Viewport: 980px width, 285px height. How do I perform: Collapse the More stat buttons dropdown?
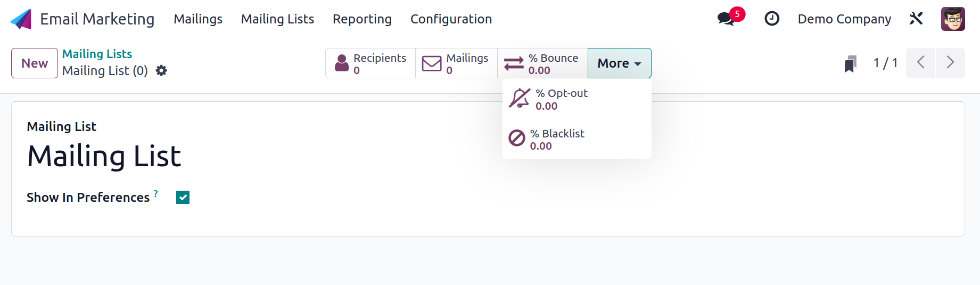[x=619, y=63]
